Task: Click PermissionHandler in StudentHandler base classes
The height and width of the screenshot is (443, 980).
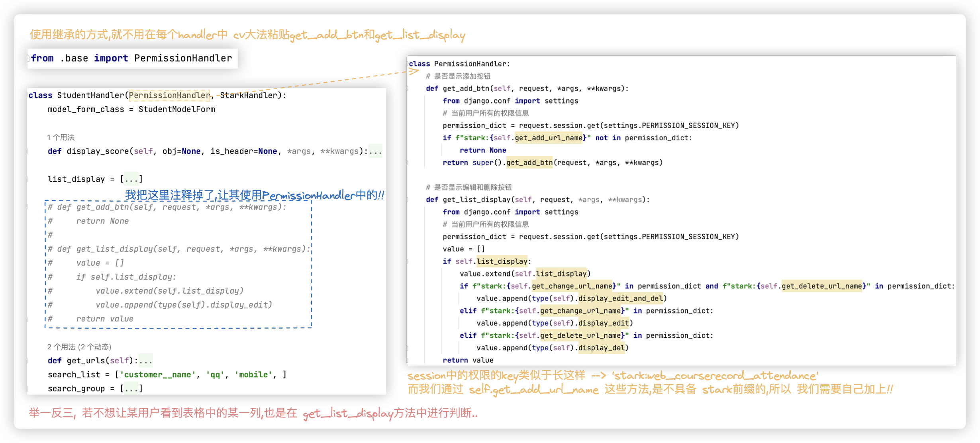Action: 169,95
